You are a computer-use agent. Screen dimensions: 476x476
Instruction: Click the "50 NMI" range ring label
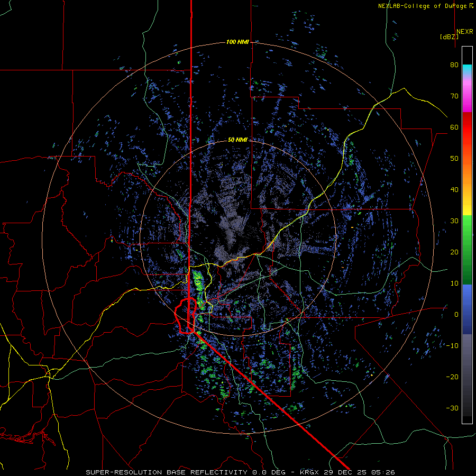pos(237,140)
